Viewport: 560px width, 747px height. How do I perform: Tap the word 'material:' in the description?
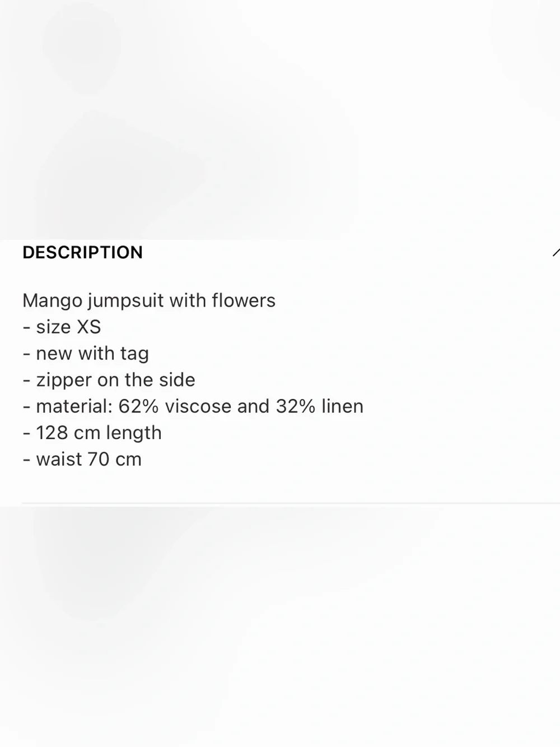[74, 406]
